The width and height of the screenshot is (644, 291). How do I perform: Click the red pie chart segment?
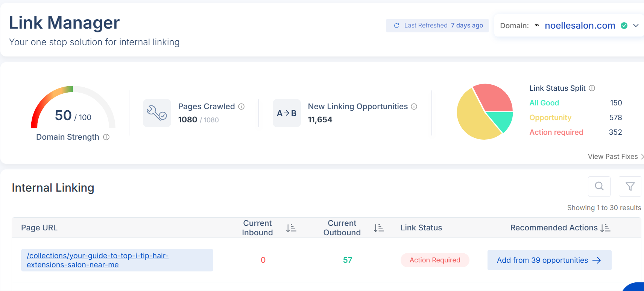495,97
